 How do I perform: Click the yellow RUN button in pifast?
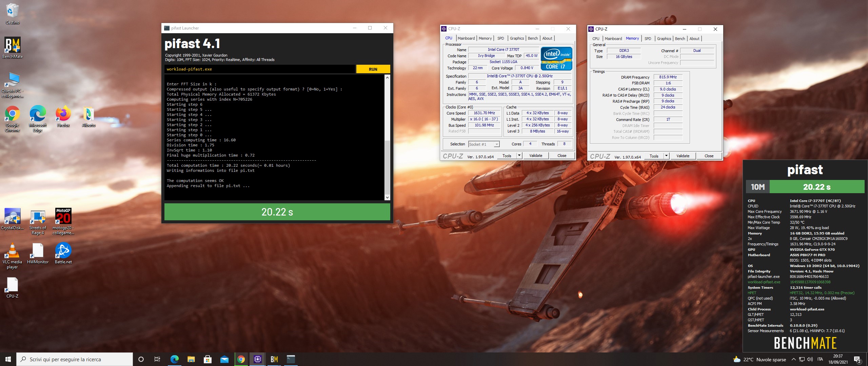[x=373, y=69]
